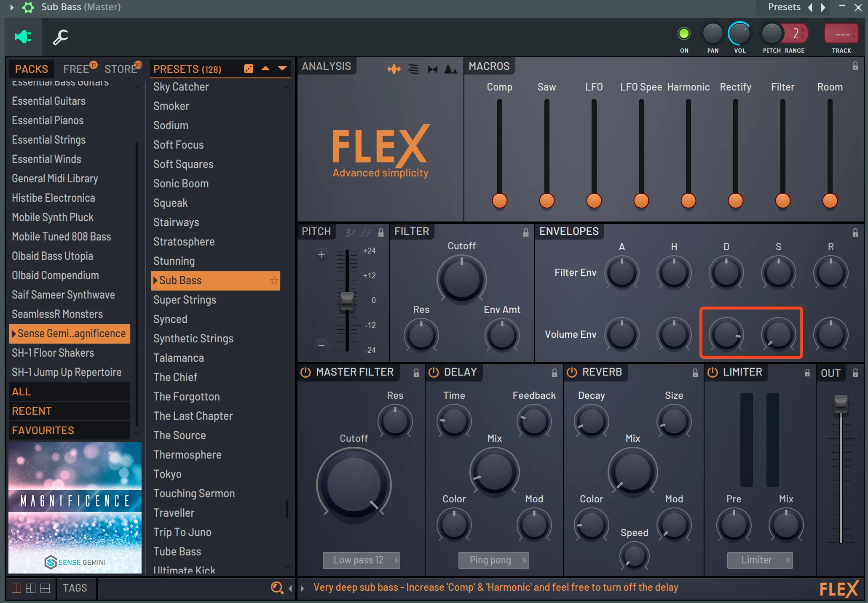Select single-column browser layout icon
This screenshot has height=603, width=868.
(16, 588)
